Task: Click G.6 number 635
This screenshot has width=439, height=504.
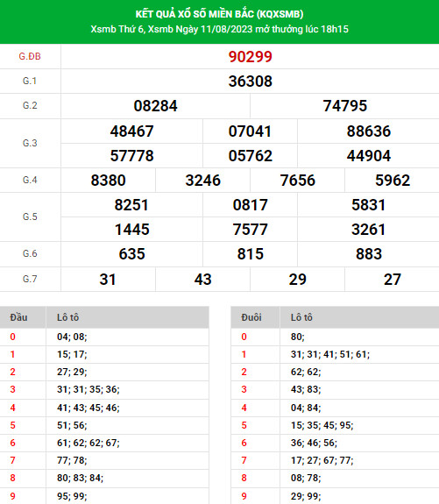Action: pos(131,254)
